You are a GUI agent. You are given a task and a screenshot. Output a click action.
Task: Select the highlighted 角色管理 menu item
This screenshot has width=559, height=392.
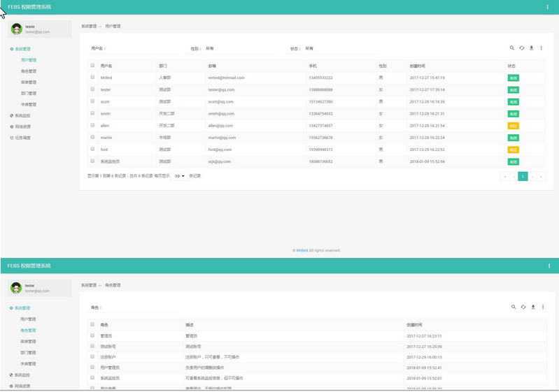click(x=28, y=330)
